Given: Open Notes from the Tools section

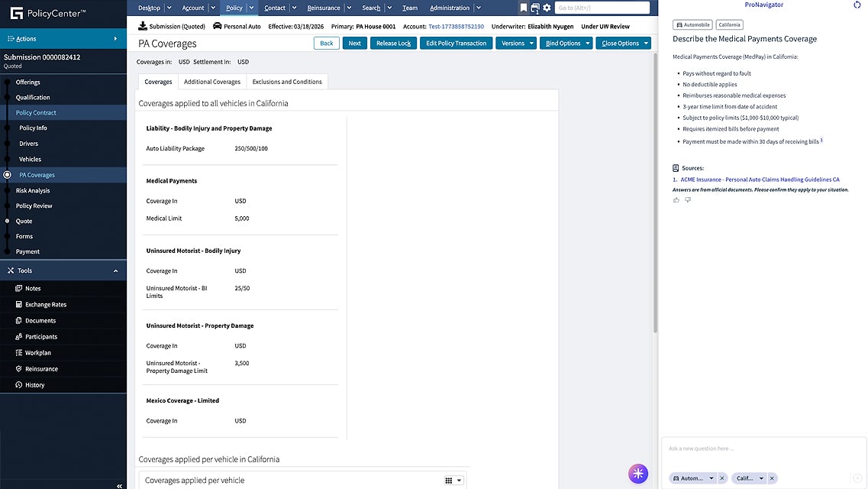Looking at the screenshot, I should 33,288.
